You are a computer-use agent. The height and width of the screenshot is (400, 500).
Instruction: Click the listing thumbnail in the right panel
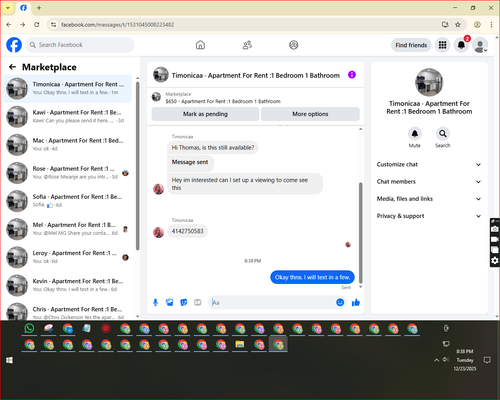429,82
